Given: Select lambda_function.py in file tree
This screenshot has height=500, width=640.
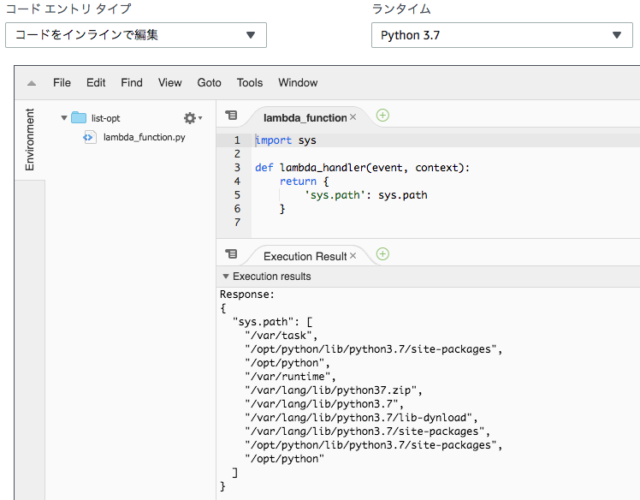Looking at the screenshot, I should pyautogui.click(x=144, y=137).
